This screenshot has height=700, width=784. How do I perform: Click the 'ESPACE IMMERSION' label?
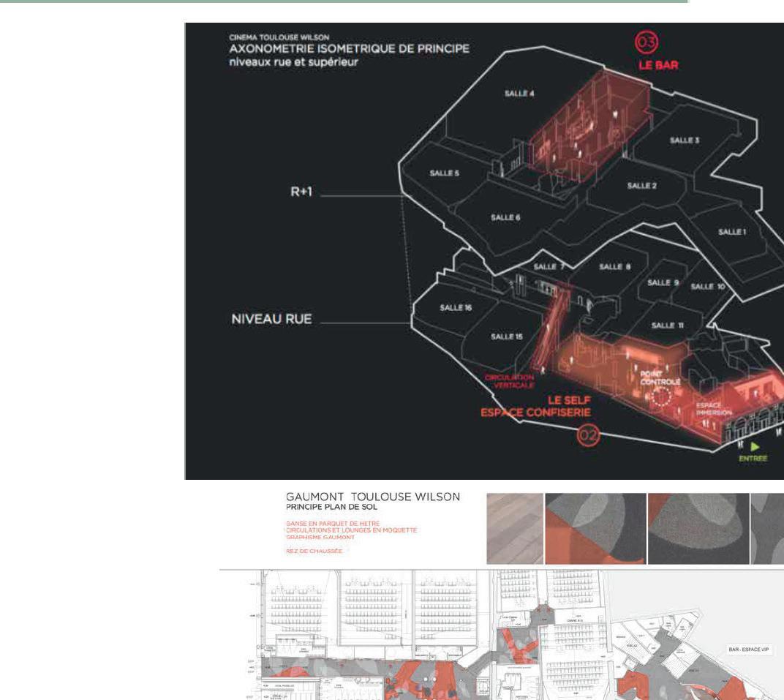click(714, 409)
